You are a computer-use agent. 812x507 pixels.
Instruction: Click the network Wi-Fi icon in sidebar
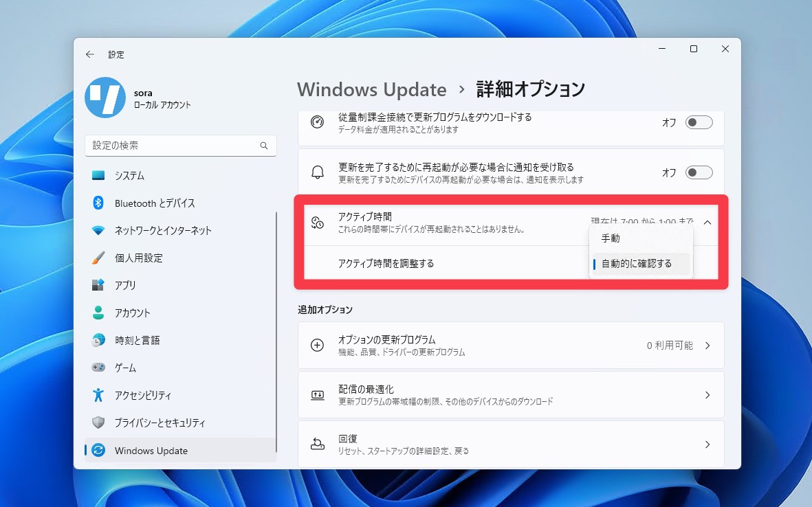coord(98,230)
